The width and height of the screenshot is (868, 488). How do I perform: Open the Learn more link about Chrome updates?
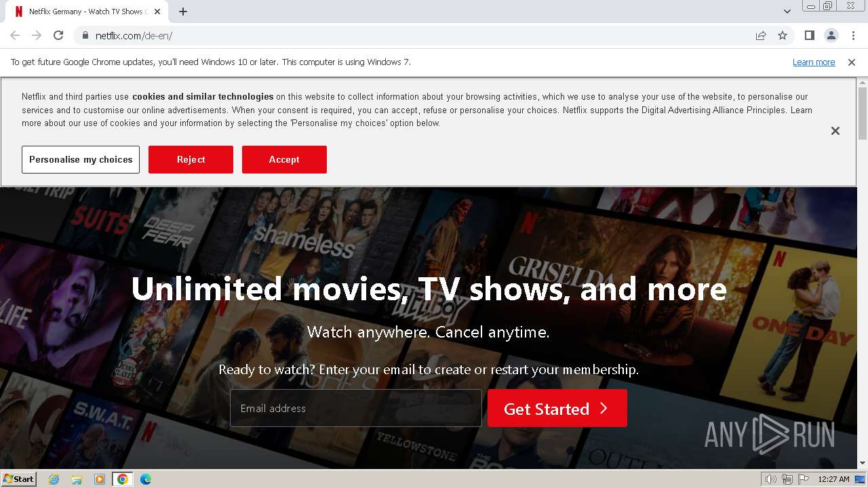[x=814, y=62]
